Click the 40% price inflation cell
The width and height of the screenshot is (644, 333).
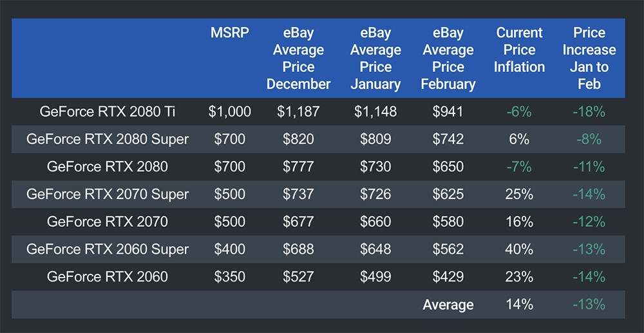click(519, 249)
